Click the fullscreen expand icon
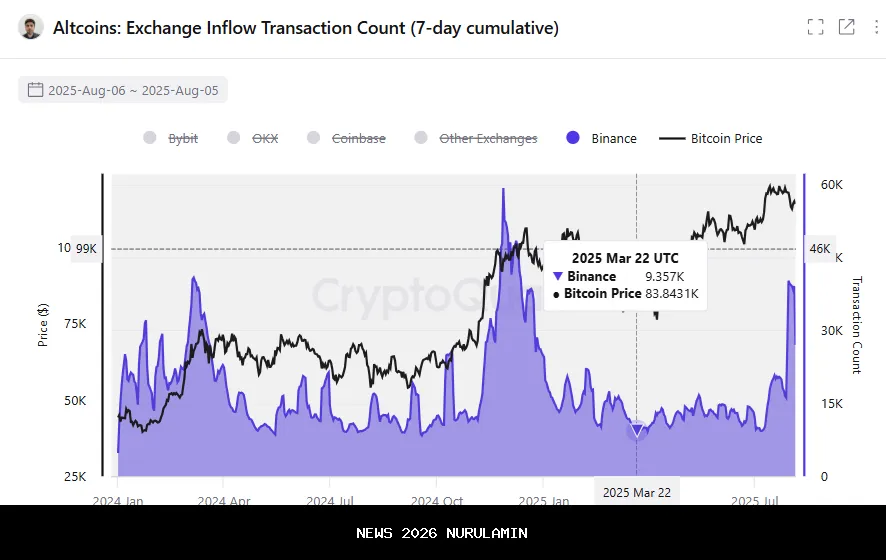The width and height of the screenshot is (886, 560). (815, 27)
